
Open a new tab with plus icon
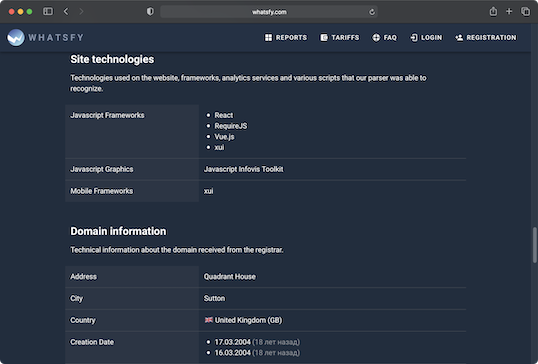pyautogui.click(x=509, y=11)
